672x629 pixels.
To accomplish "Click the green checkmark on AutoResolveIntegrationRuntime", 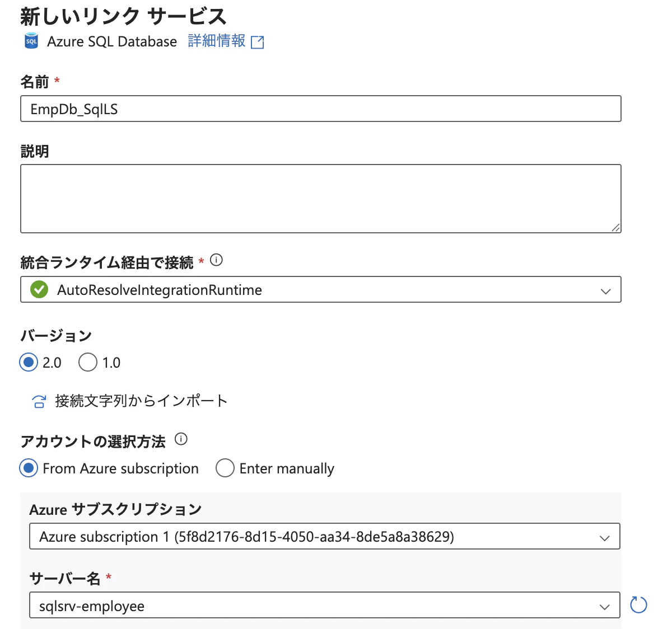I will point(39,290).
